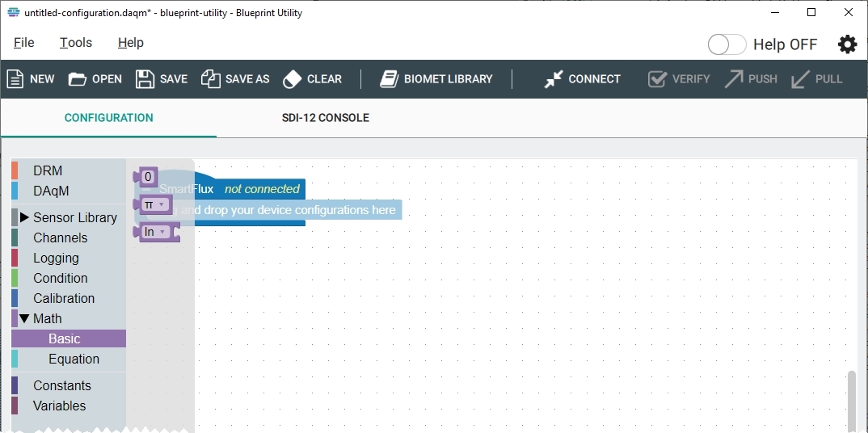868x433 pixels.
Task: Select the Logging category
Action: tap(69, 258)
